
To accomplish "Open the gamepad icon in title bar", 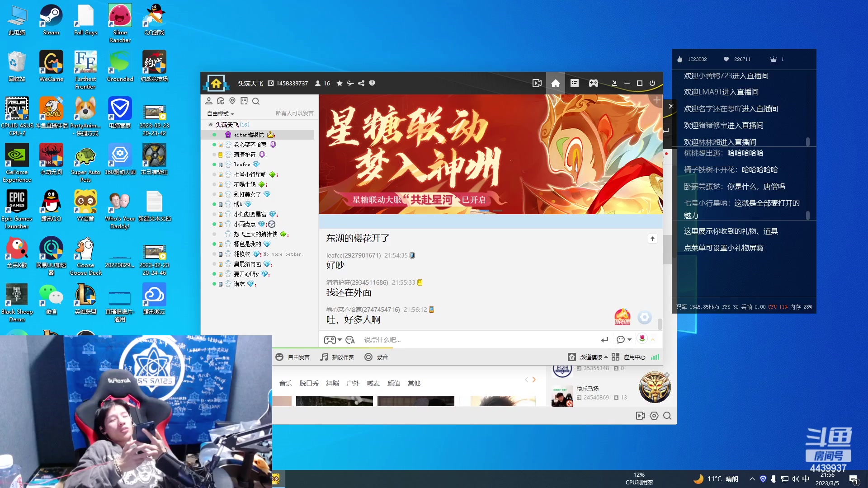I will tap(594, 83).
